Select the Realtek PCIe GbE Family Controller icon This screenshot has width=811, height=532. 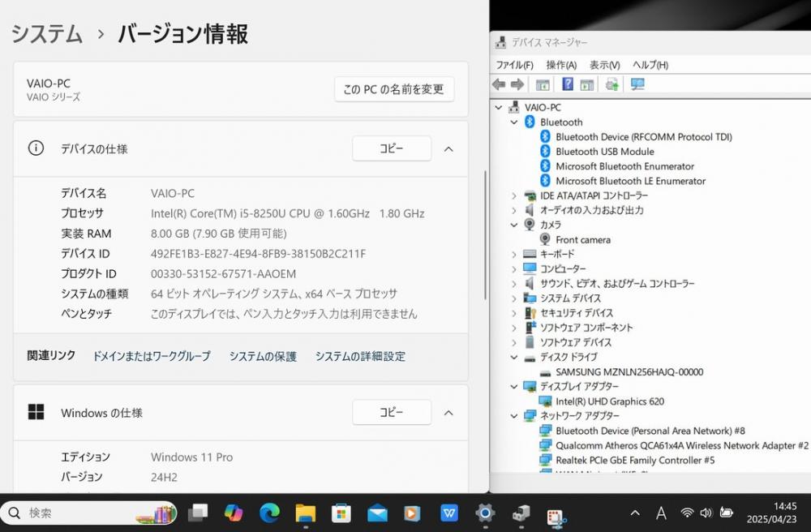545,460
